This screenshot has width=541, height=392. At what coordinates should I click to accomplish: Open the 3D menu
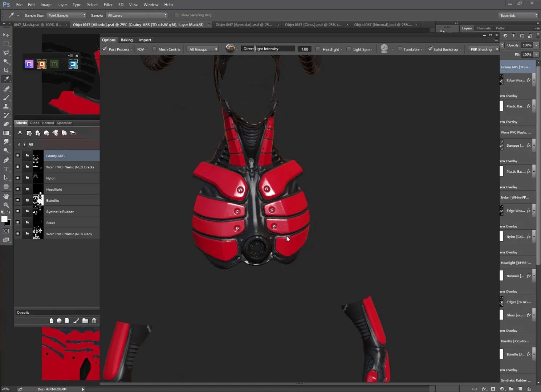tap(121, 5)
